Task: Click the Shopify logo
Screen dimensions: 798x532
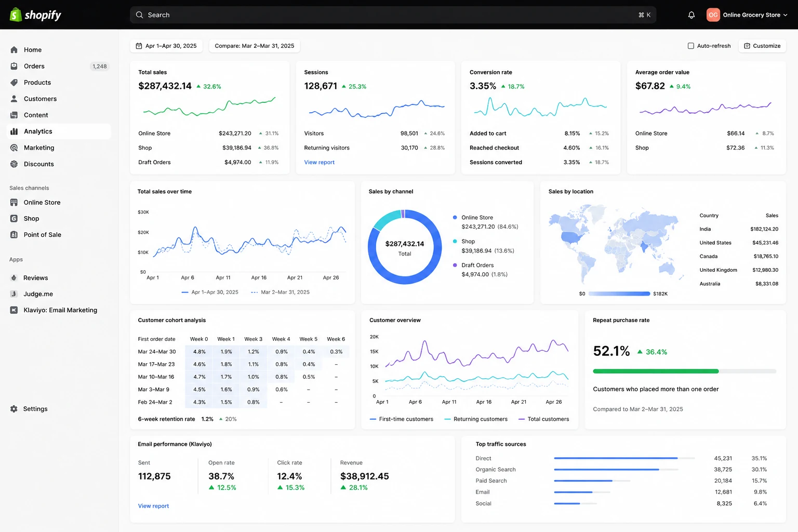Action: click(x=35, y=15)
